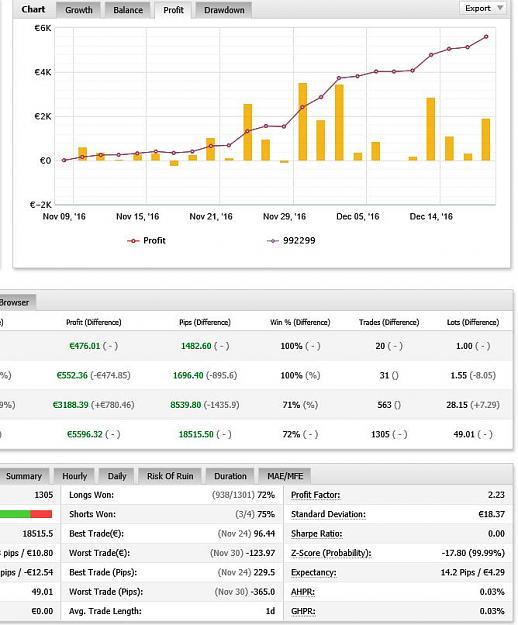518x625 pixels.
Task: Click the GHPR label
Action: tap(303, 611)
